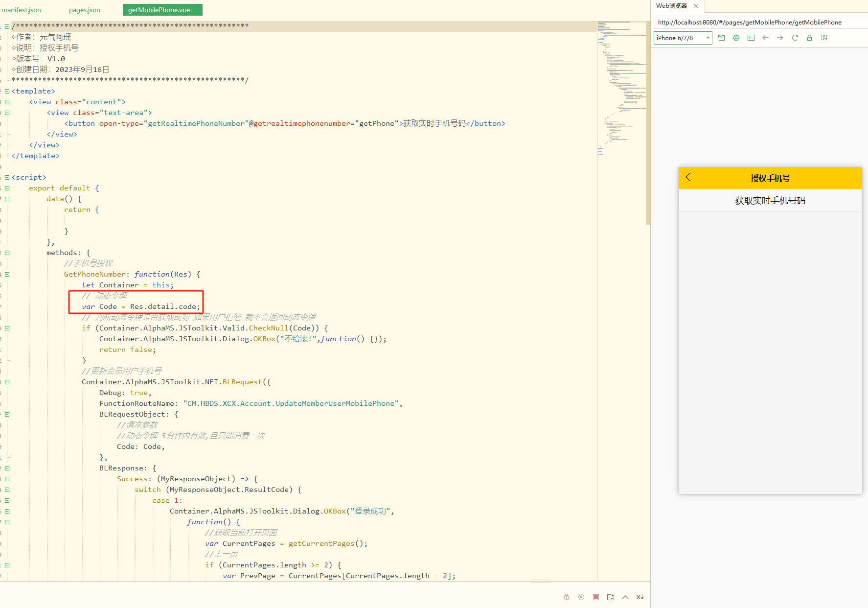Click the '创建日期: 2023年9月16日' comment line

[x=61, y=70]
